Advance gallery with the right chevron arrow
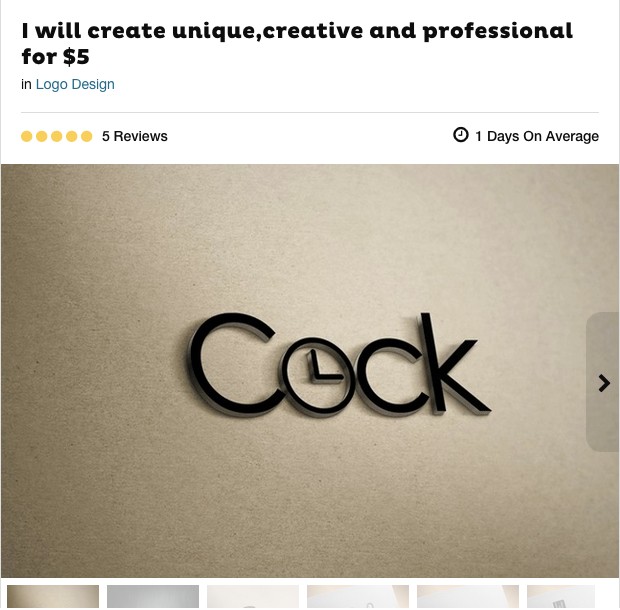The height and width of the screenshot is (610, 620). tap(604, 383)
